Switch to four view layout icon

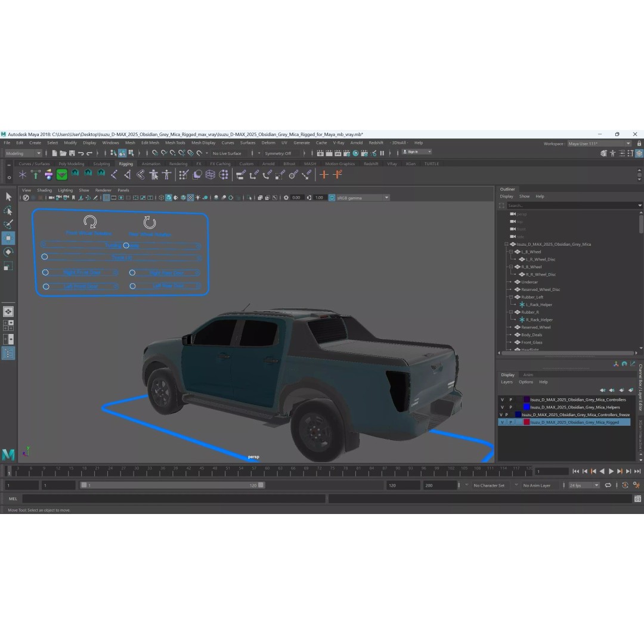[x=8, y=326]
